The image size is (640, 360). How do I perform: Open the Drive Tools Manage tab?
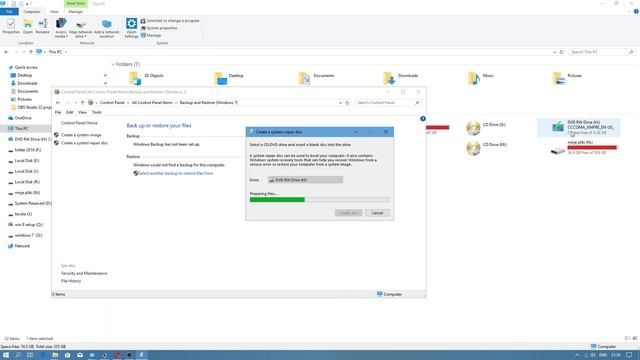point(76,11)
